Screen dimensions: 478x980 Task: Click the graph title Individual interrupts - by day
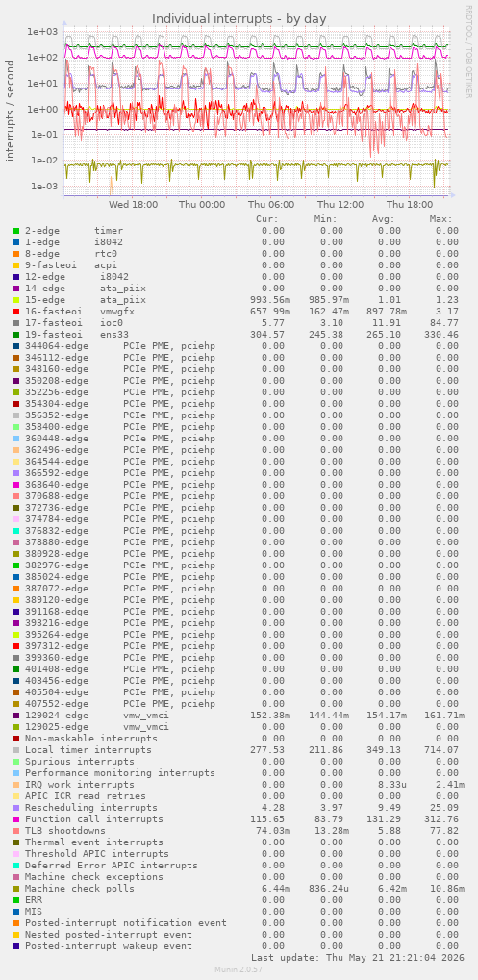coord(239,18)
